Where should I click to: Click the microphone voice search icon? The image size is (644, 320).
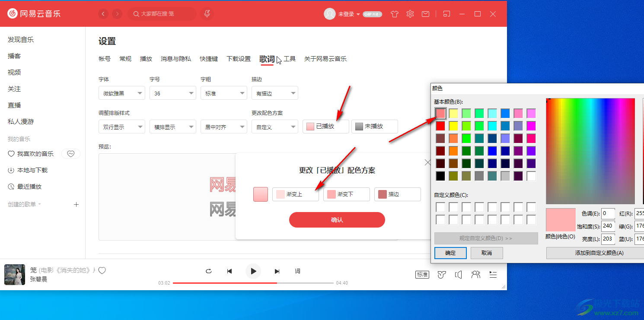click(x=207, y=14)
